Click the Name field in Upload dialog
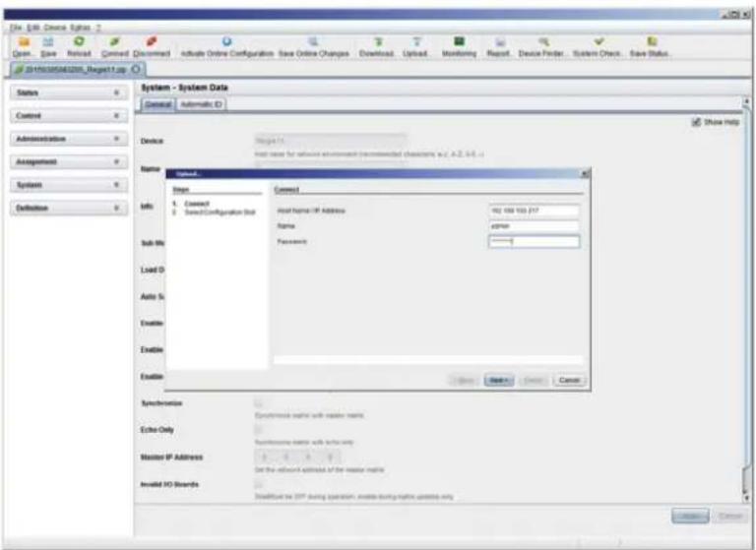 (x=535, y=226)
